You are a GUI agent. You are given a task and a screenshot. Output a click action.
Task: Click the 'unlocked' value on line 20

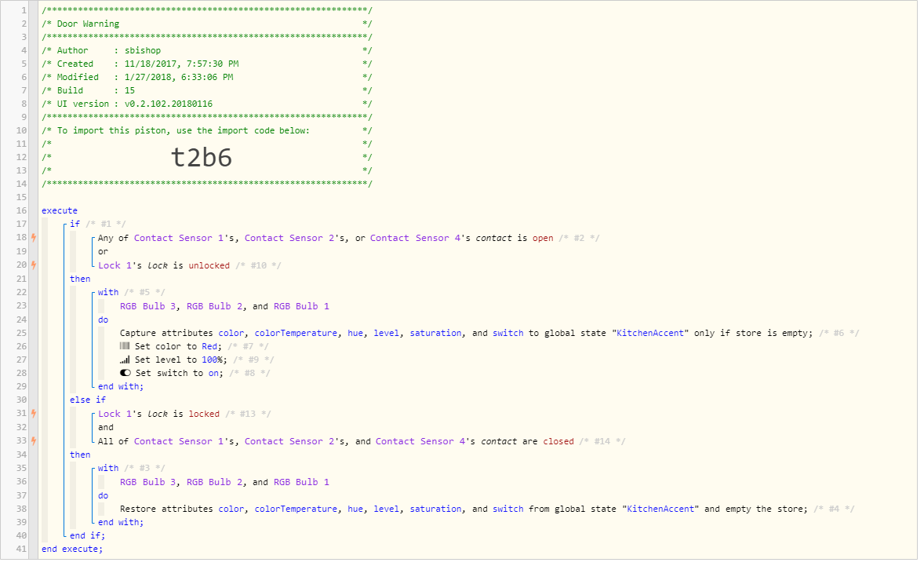point(209,266)
